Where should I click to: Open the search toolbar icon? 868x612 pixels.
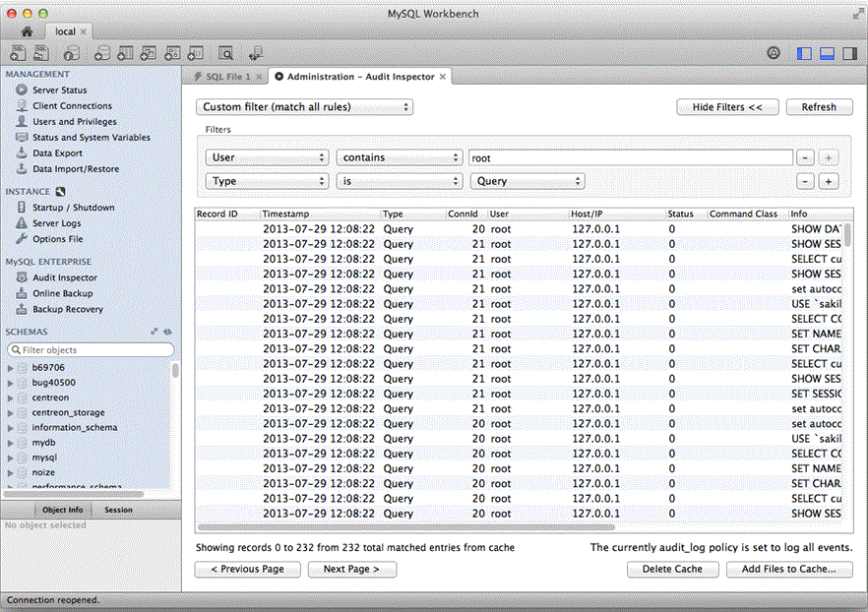coord(226,52)
